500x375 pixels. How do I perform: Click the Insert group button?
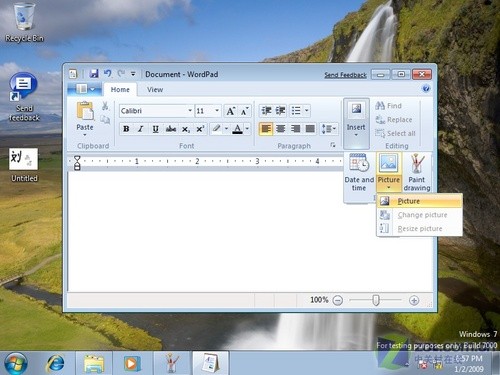pos(356,123)
